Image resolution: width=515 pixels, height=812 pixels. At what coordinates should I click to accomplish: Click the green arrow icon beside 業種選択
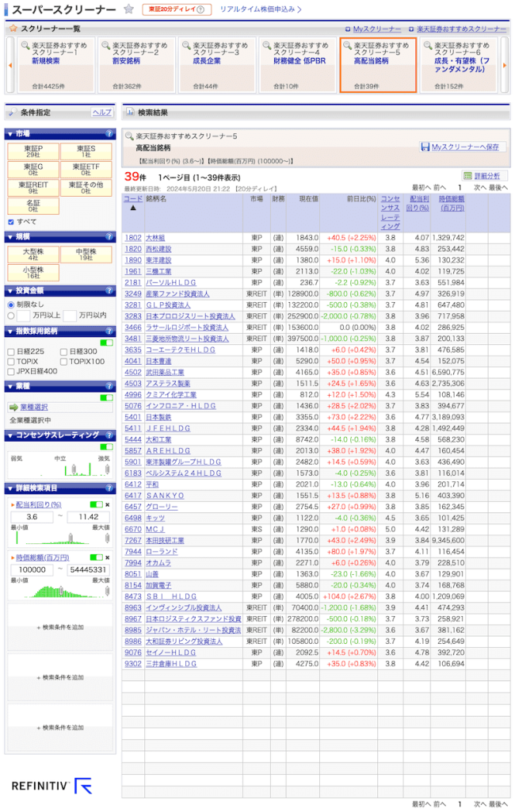[x=13, y=408]
